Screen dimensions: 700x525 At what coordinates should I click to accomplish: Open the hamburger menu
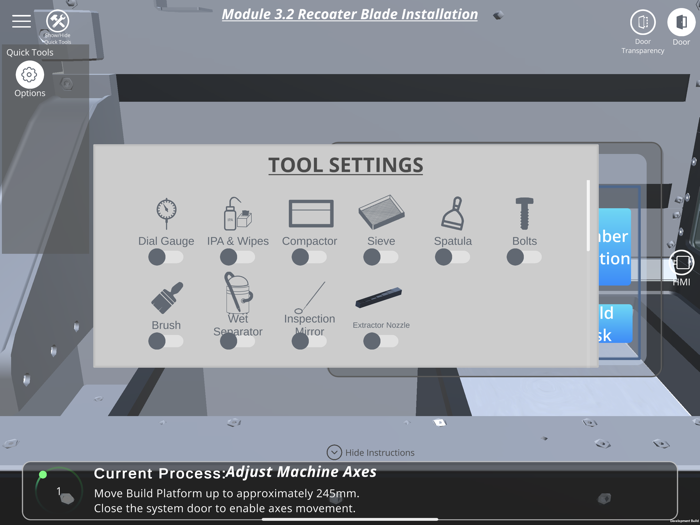21,21
